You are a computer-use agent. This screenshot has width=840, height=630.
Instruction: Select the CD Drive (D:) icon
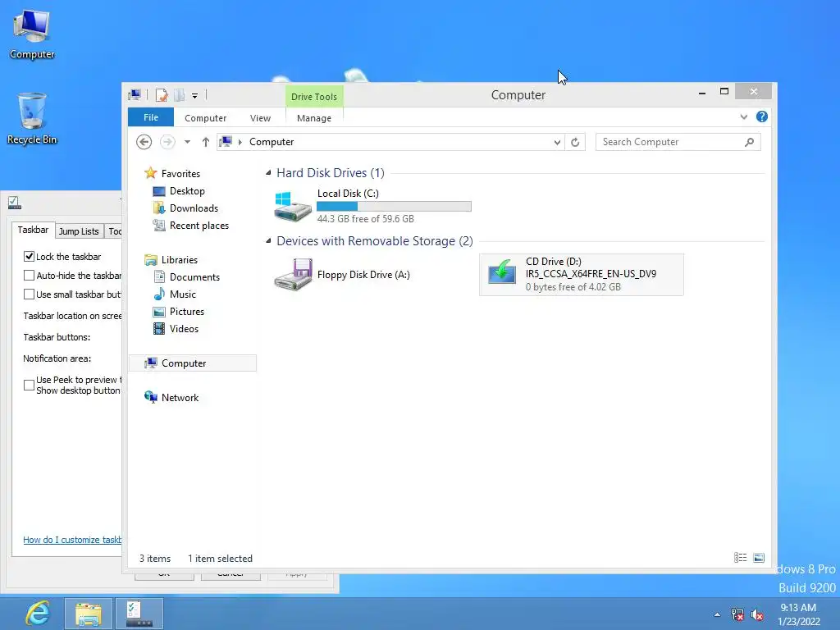[x=502, y=272]
